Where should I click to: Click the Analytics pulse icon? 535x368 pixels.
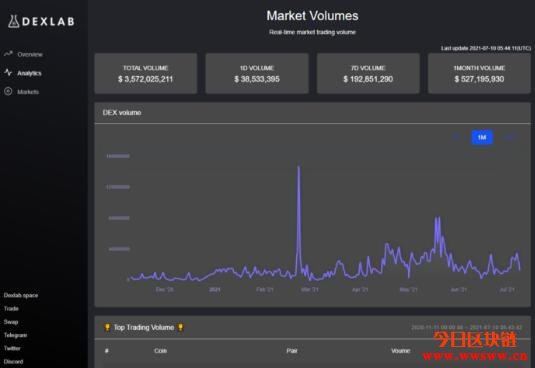[8, 72]
